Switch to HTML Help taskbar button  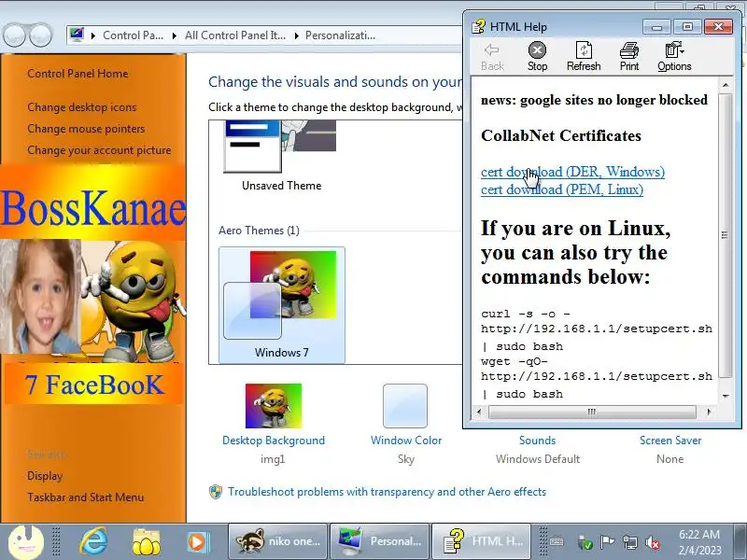481,541
